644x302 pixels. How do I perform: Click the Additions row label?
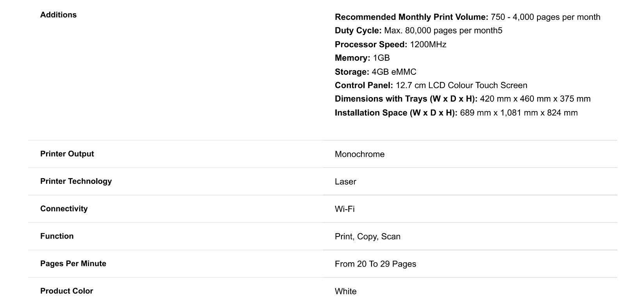click(58, 15)
